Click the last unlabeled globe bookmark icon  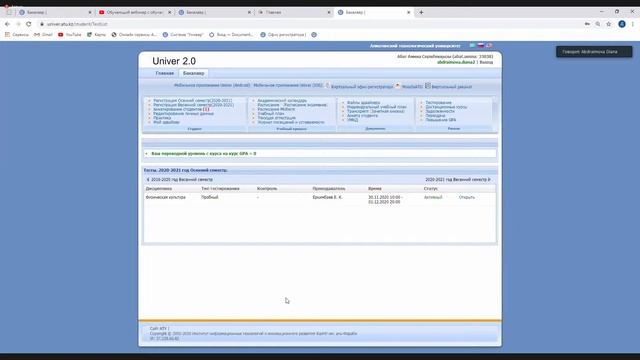click(x=314, y=35)
